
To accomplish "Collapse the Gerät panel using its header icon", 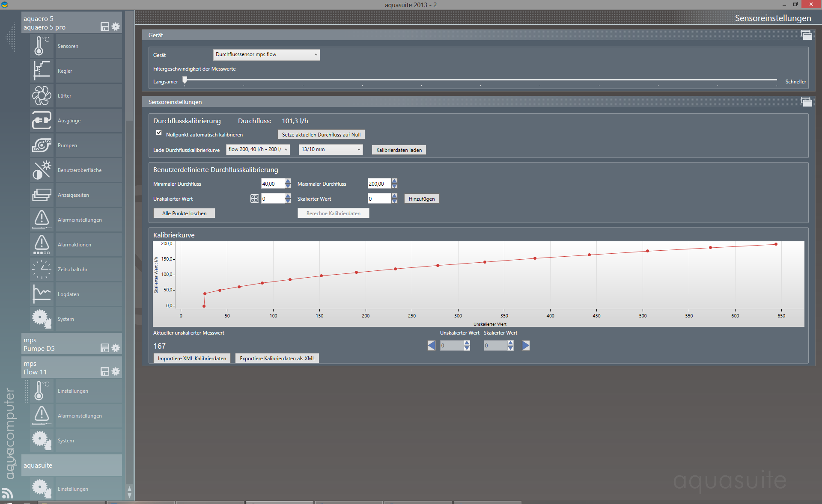I will point(806,35).
